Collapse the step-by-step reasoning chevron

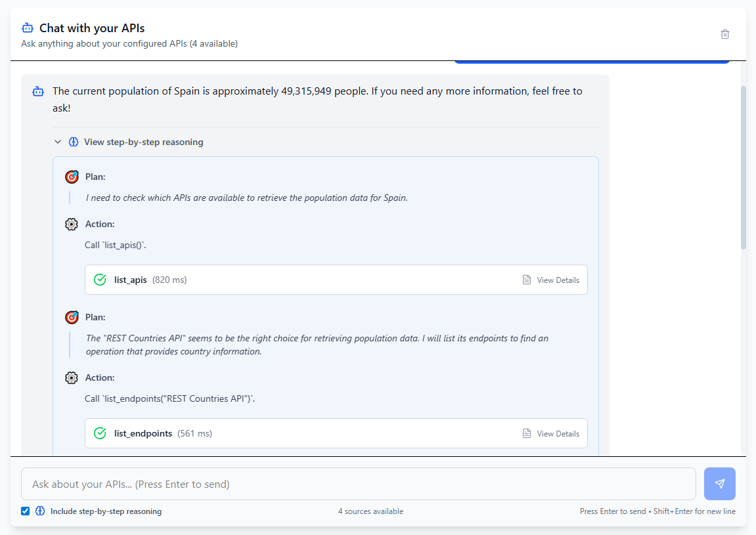pos(58,142)
